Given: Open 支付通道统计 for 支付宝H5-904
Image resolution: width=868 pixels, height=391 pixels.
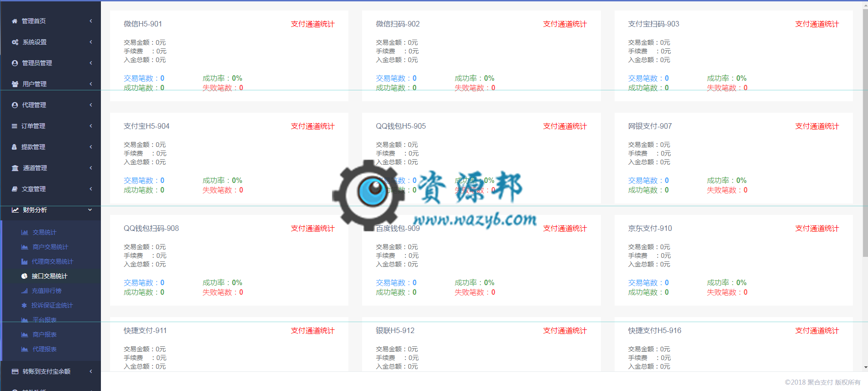Looking at the screenshot, I should [x=313, y=126].
